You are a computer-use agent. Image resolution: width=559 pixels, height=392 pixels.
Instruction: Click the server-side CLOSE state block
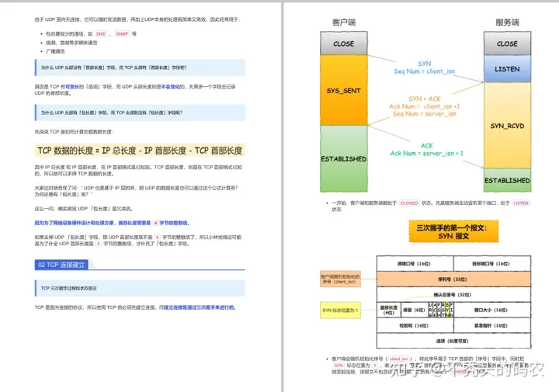pos(507,43)
